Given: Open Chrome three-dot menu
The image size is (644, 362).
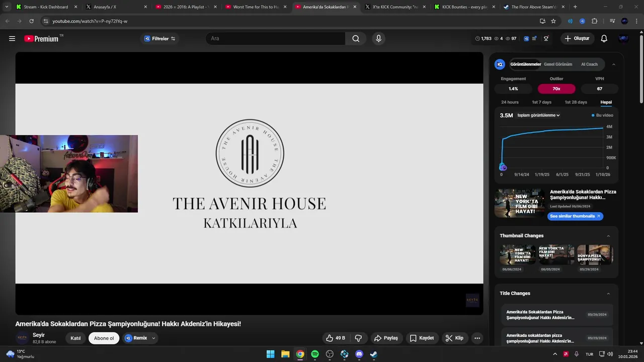Looking at the screenshot, I should [x=637, y=21].
